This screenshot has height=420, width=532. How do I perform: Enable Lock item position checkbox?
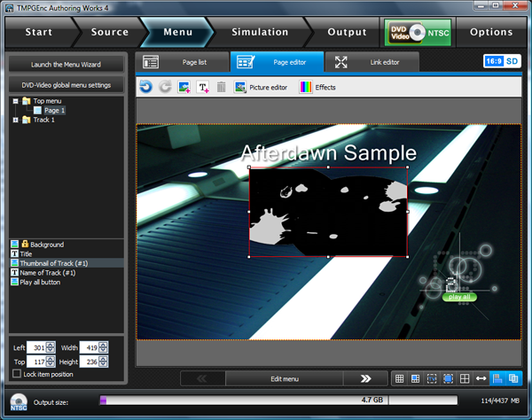[17, 374]
